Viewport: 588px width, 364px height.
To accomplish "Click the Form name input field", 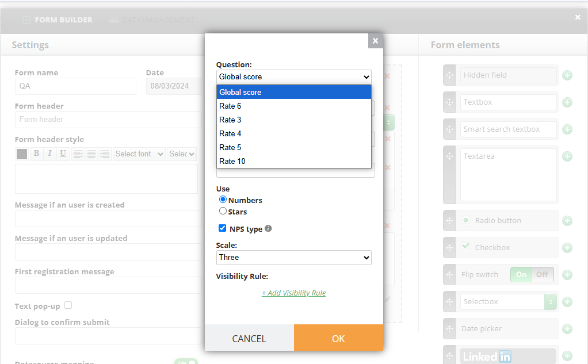I will click(x=75, y=86).
